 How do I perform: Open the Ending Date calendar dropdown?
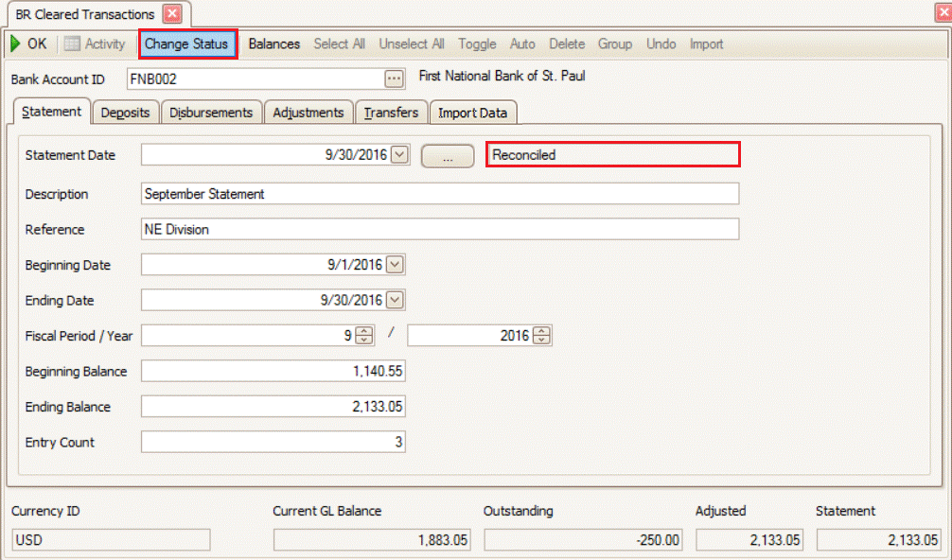pyautogui.click(x=396, y=301)
